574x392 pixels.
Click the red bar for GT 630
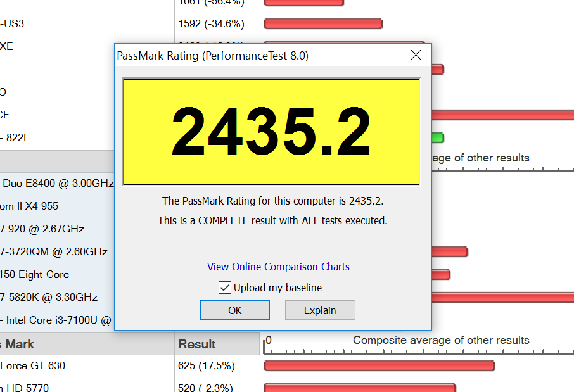tap(379, 365)
